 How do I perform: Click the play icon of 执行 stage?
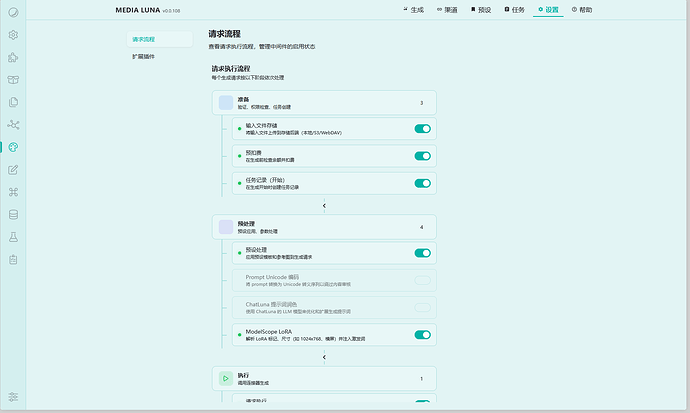click(226, 379)
